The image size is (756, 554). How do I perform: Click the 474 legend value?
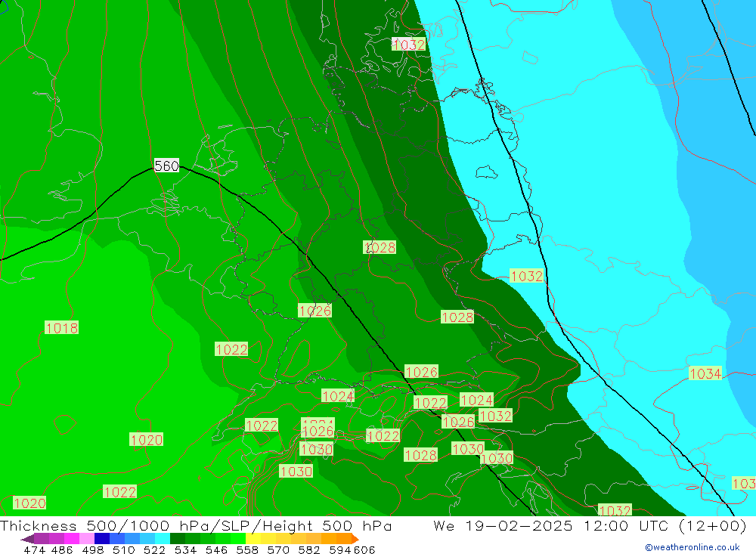click(34, 549)
